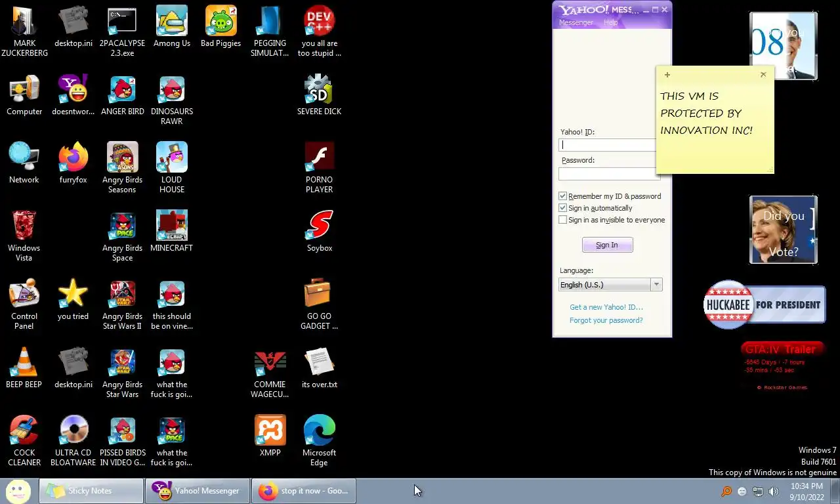
Task: Open the Help menu in Yahoo! Messenger
Action: click(x=610, y=22)
